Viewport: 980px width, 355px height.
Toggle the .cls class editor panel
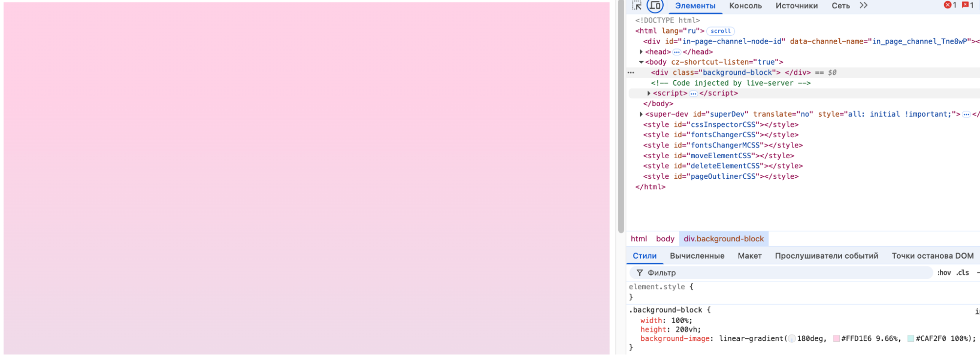tap(963, 273)
